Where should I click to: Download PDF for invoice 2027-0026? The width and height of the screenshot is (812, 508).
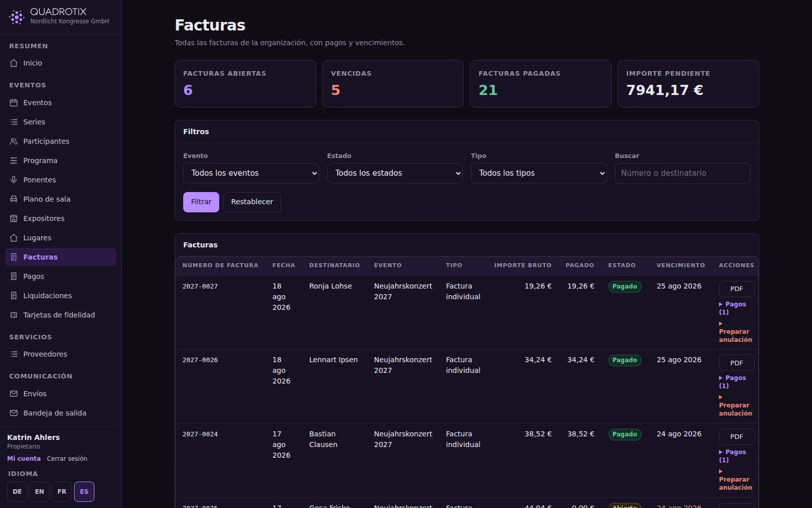tap(736, 363)
